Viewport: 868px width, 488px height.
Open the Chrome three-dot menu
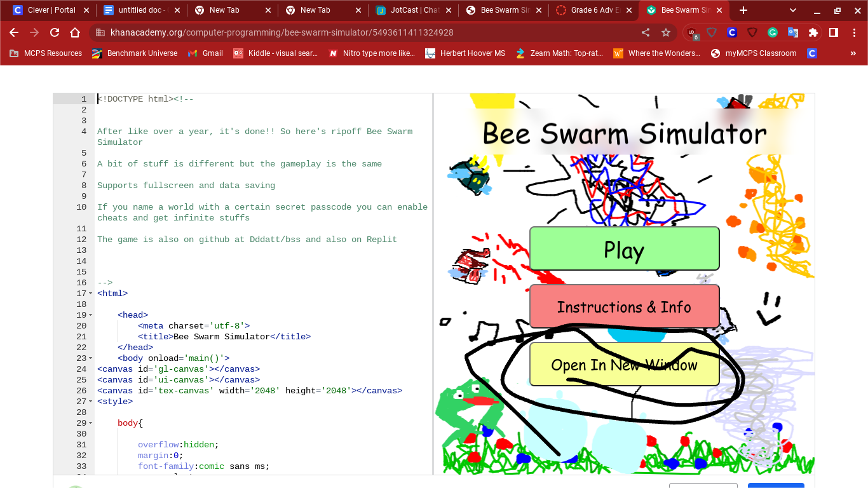(x=854, y=32)
